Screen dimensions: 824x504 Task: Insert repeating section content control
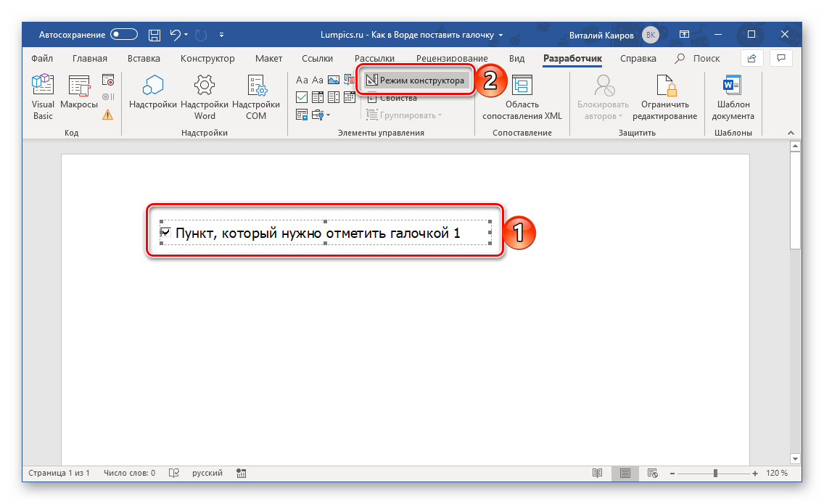(x=302, y=115)
